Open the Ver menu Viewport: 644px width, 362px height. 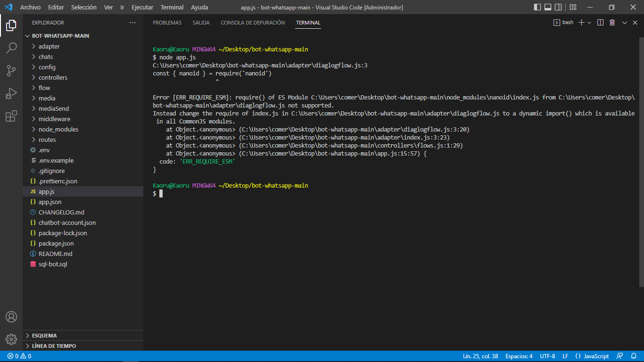click(108, 7)
